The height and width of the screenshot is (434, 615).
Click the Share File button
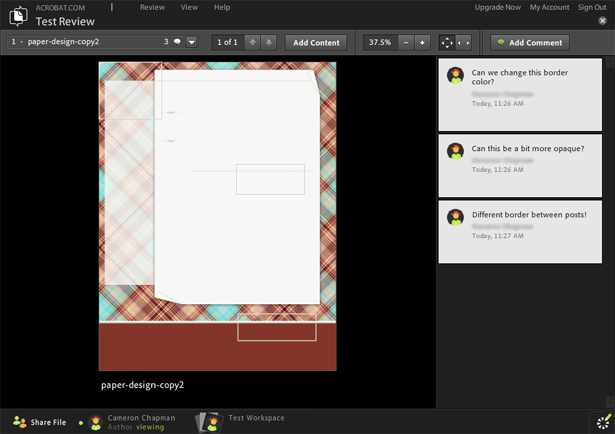click(40, 422)
